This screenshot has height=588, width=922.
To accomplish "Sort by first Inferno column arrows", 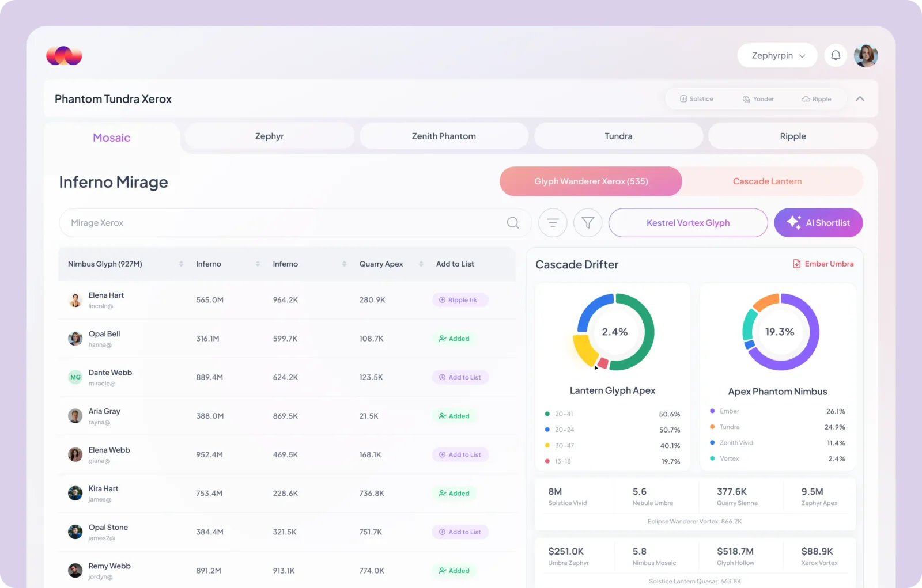I will pyautogui.click(x=258, y=264).
